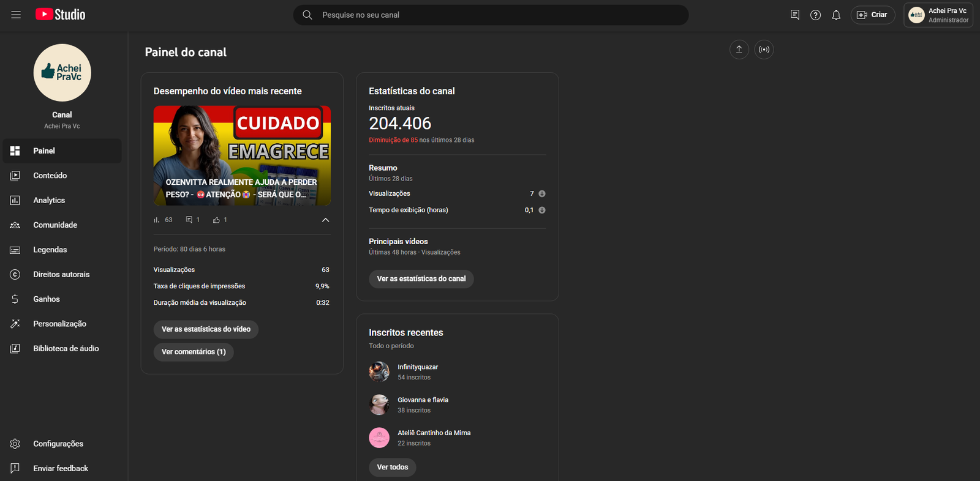The height and width of the screenshot is (481, 980).
Task: Click the search magnifier icon
Action: tap(307, 15)
